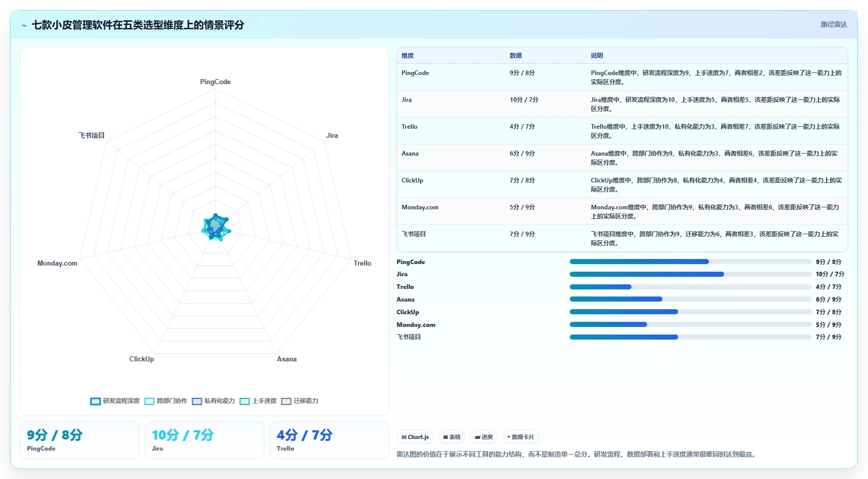Open the Jira 10分 / 7分 data card

point(205,440)
